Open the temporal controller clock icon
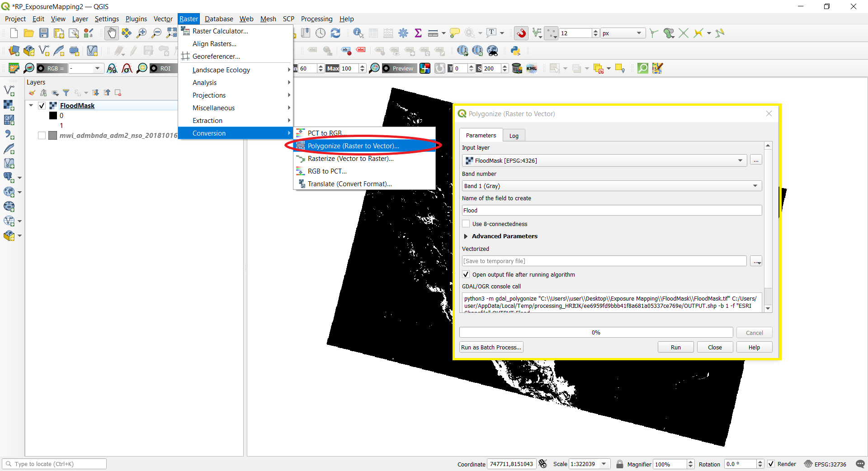 pos(321,33)
